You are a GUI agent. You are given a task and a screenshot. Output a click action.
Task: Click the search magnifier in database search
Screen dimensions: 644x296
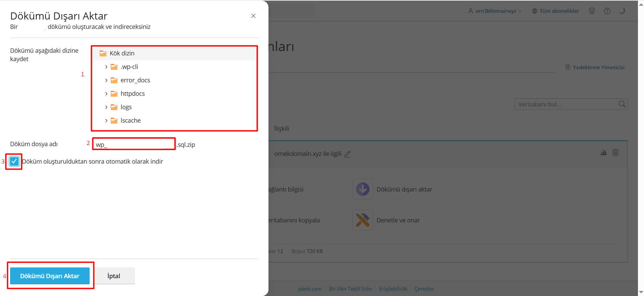pyautogui.click(x=622, y=104)
